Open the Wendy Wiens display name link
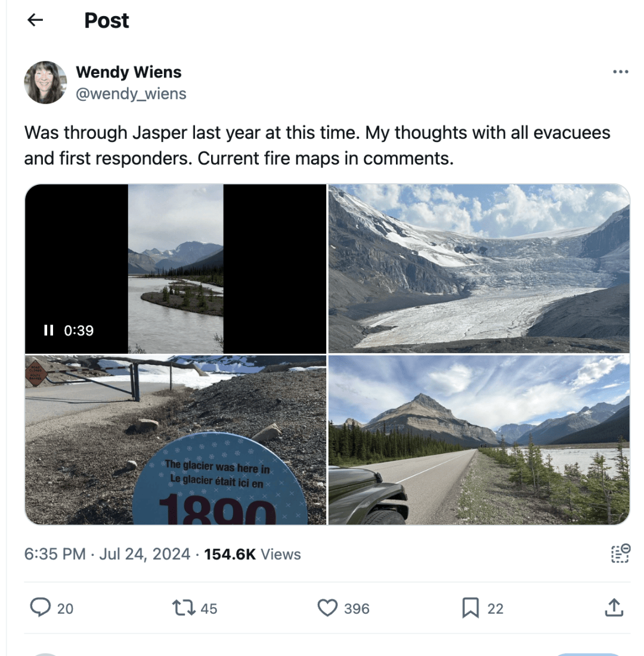 pyautogui.click(x=128, y=72)
